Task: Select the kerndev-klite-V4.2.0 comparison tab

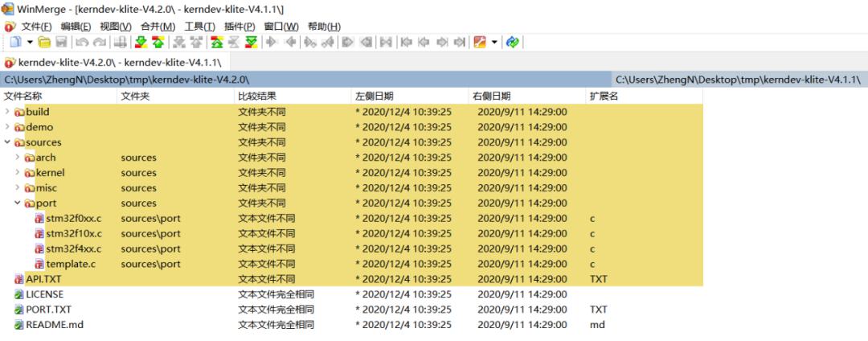Action: tap(115, 61)
